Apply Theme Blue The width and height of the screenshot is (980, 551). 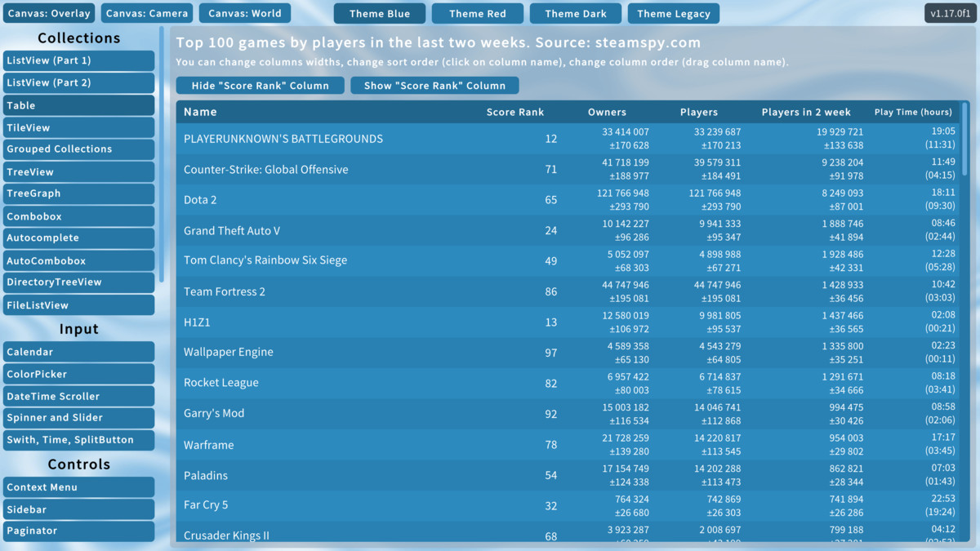[380, 14]
